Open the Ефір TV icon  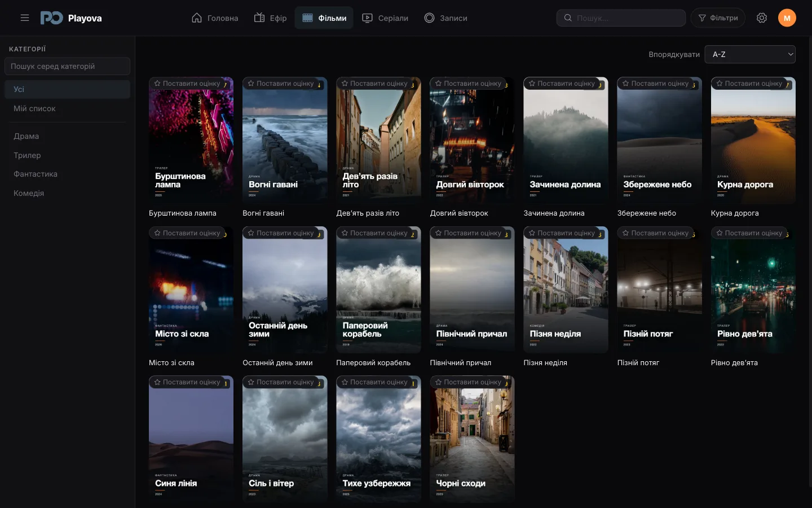pos(259,18)
